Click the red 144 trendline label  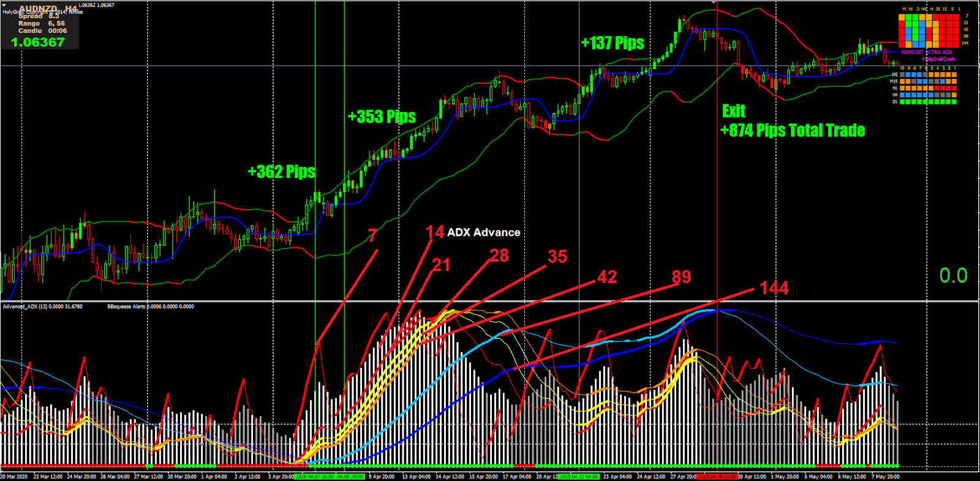tap(774, 288)
